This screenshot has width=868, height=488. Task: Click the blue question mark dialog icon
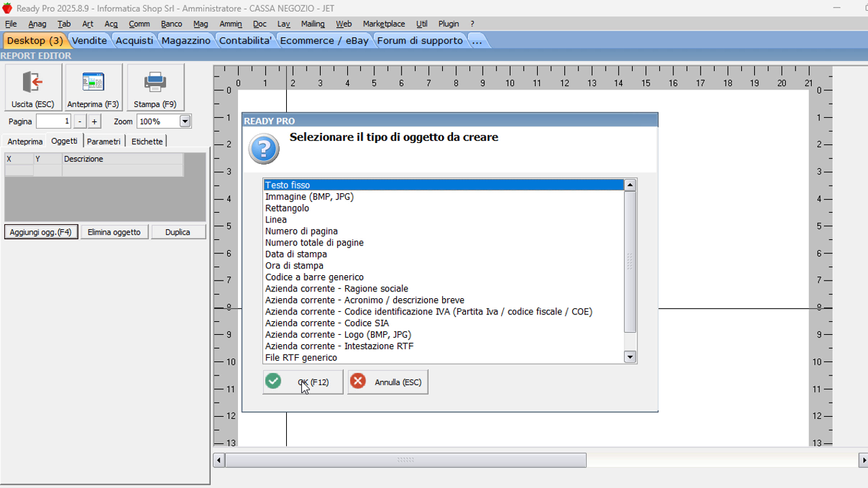click(264, 148)
